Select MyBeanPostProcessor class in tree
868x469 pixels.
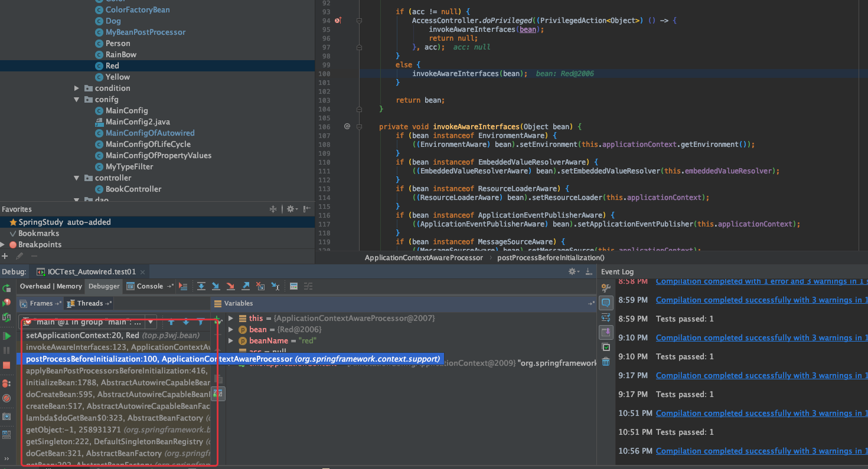pos(145,32)
